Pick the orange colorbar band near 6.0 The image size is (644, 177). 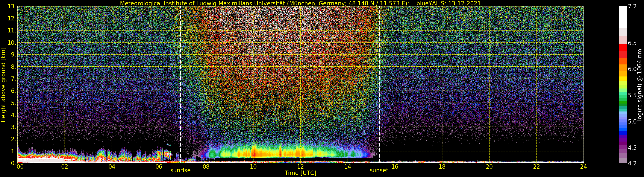click(623, 68)
